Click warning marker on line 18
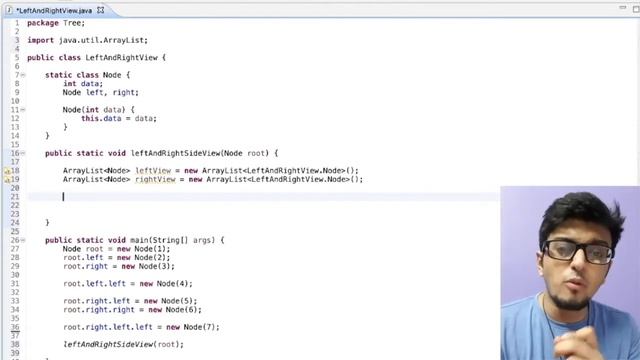 (x=7, y=171)
